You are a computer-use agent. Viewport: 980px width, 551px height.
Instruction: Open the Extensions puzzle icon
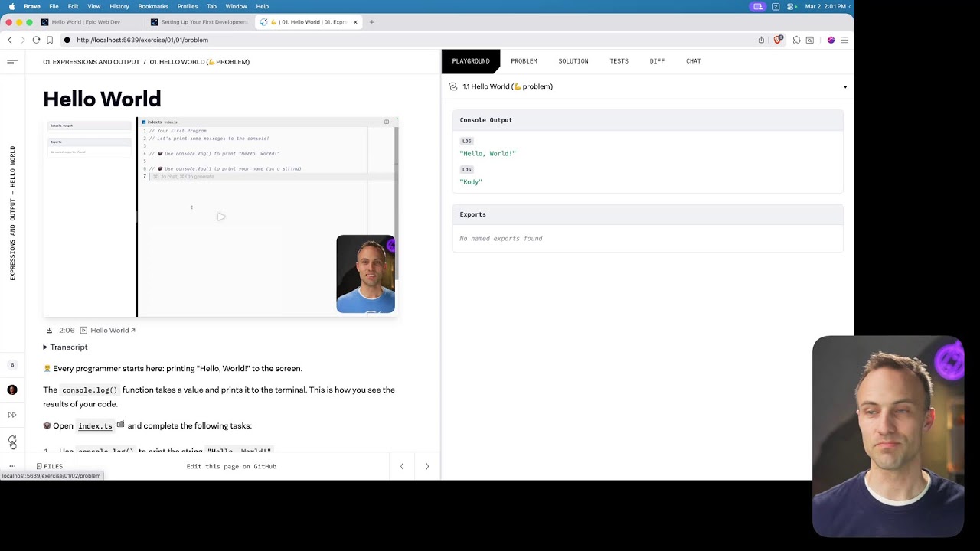click(797, 40)
